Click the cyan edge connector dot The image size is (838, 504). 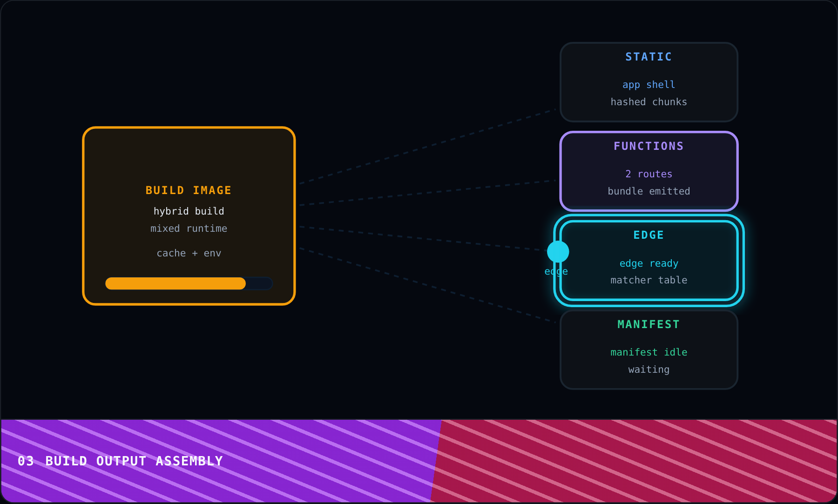tap(558, 252)
